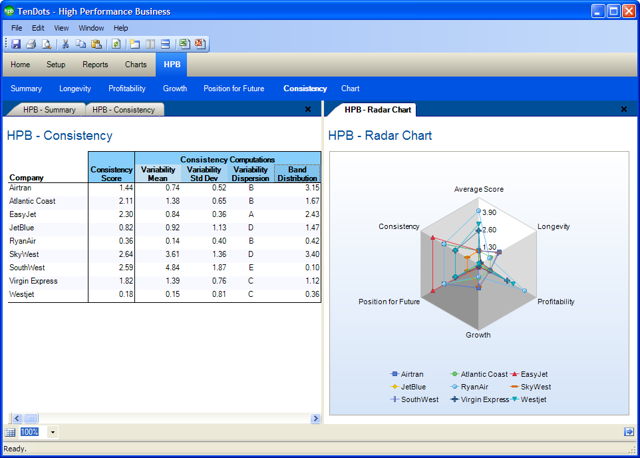
Task: Click the Variability Dispersion column header
Action: [251, 173]
